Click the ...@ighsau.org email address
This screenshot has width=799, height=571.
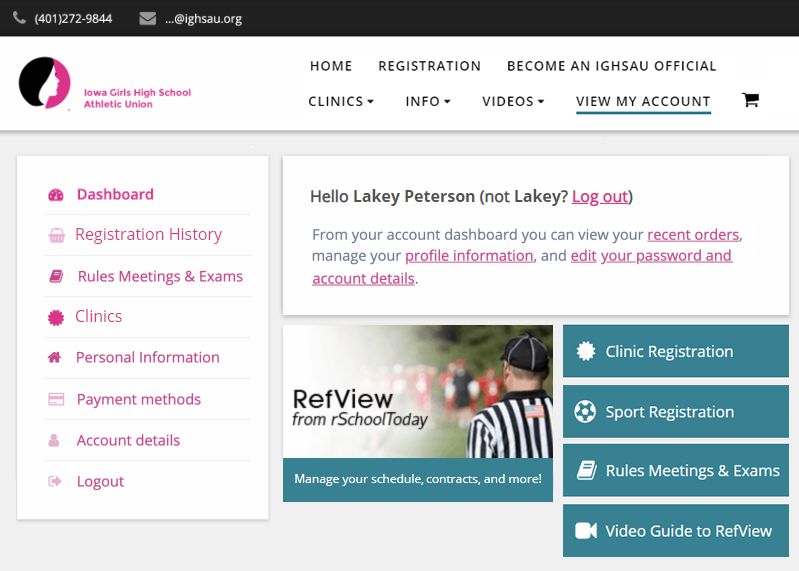(203, 19)
